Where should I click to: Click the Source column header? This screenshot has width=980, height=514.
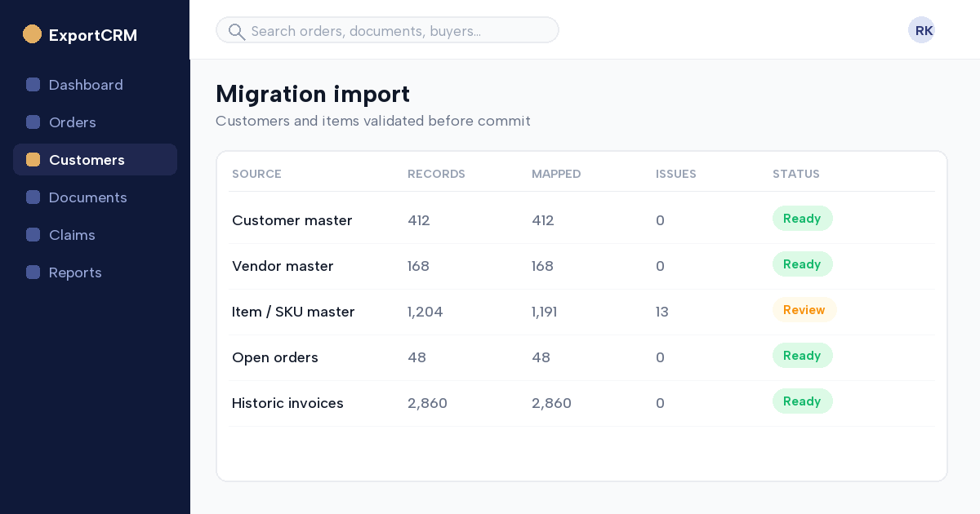click(x=256, y=174)
